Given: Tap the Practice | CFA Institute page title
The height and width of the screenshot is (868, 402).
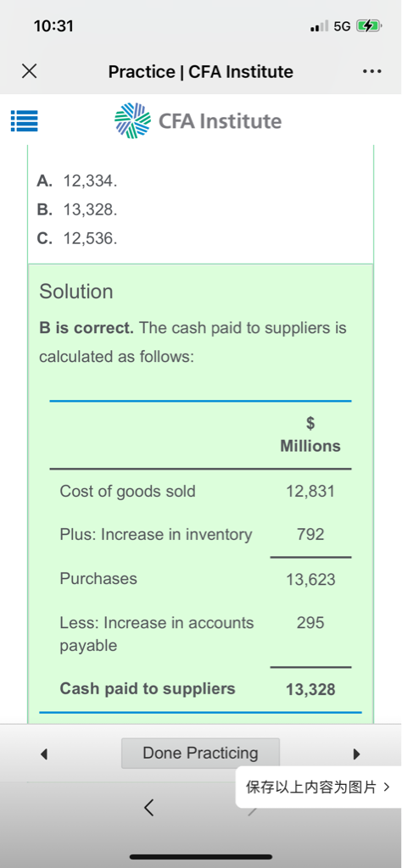Looking at the screenshot, I should 200,71.
